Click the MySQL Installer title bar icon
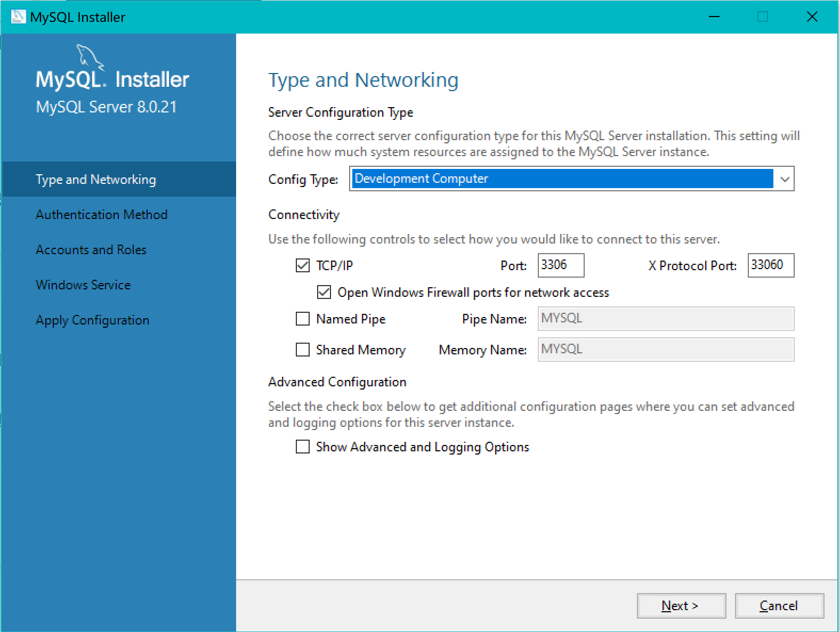Viewport: 840px width, 632px height. 18,17
